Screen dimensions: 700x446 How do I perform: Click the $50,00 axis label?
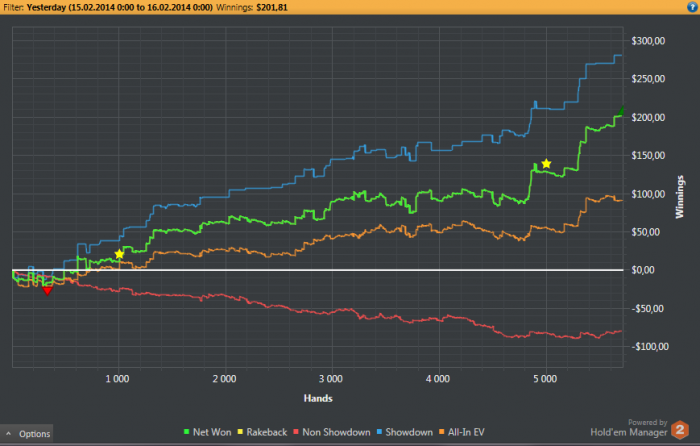click(645, 232)
